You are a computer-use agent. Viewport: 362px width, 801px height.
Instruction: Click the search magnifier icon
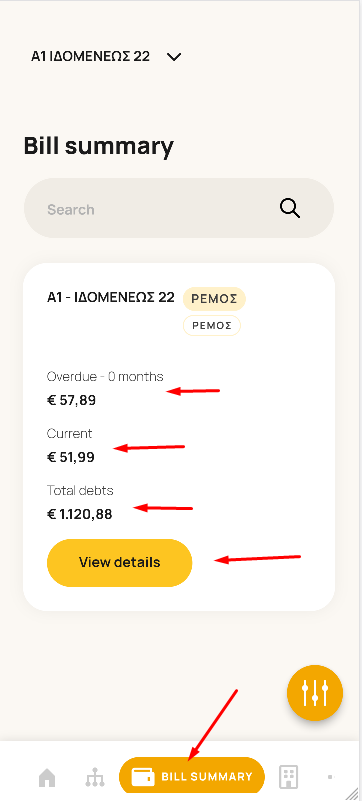289,208
